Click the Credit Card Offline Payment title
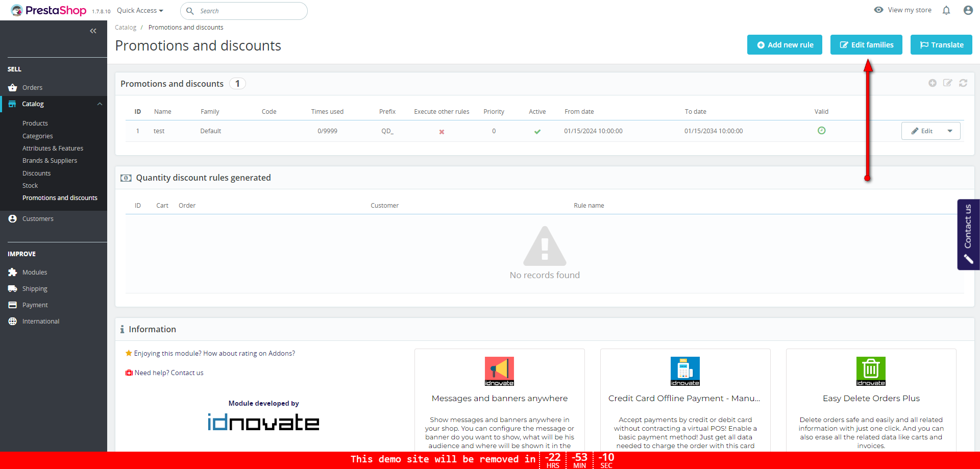 (x=684, y=399)
